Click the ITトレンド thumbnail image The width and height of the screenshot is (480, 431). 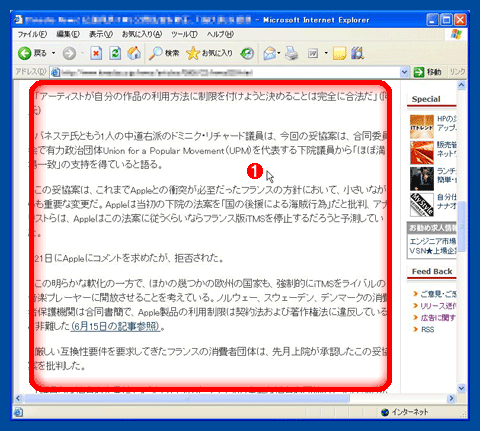(x=422, y=127)
